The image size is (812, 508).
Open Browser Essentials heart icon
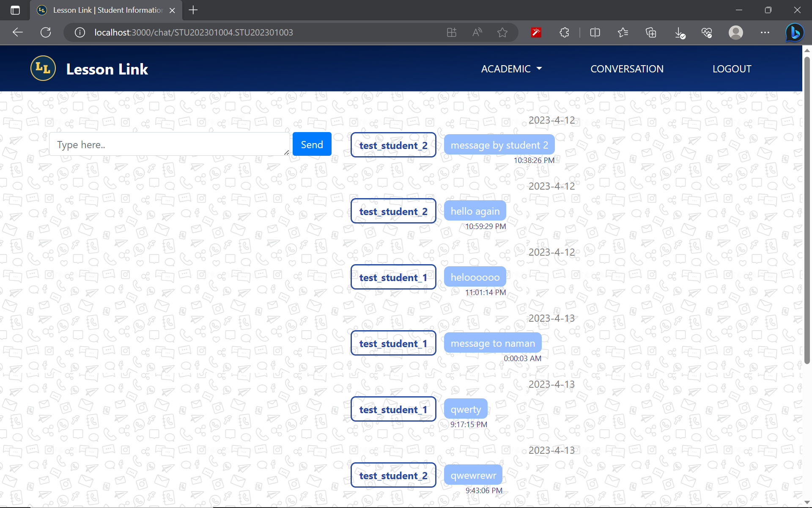[707, 32]
